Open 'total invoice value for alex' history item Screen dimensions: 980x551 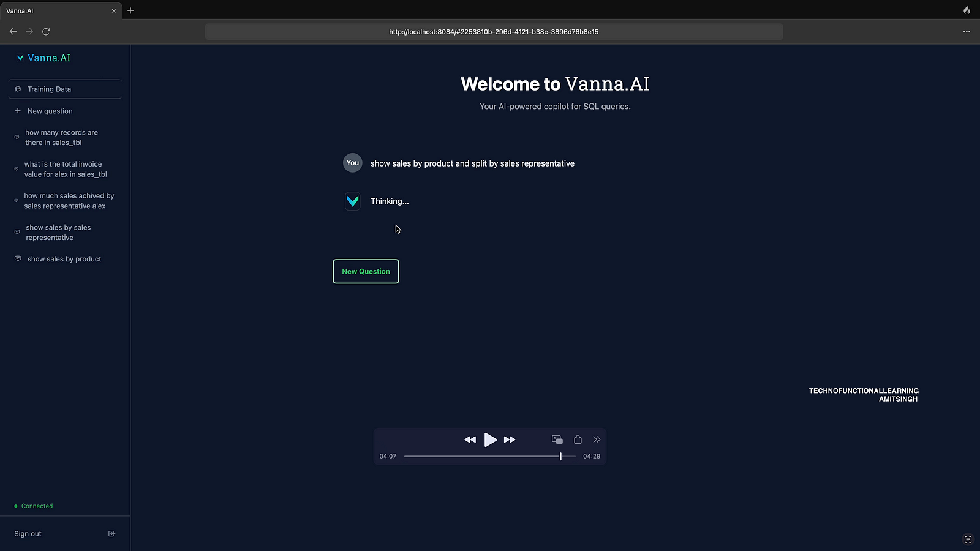65,170
